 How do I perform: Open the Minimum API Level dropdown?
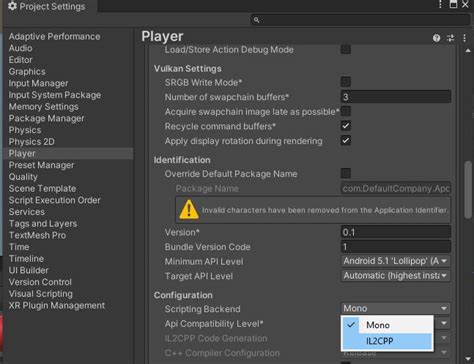click(x=396, y=261)
